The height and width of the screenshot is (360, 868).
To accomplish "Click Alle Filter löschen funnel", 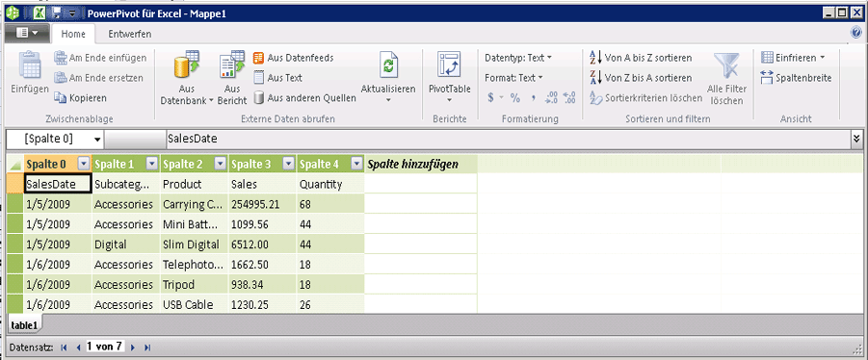I will tap(726, 65).
